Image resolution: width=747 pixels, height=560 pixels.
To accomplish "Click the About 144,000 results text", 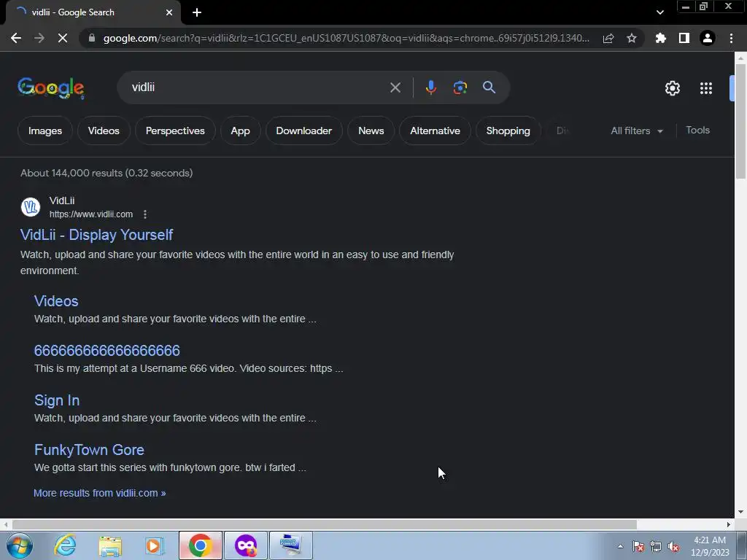I will click(x=107, y=173).
